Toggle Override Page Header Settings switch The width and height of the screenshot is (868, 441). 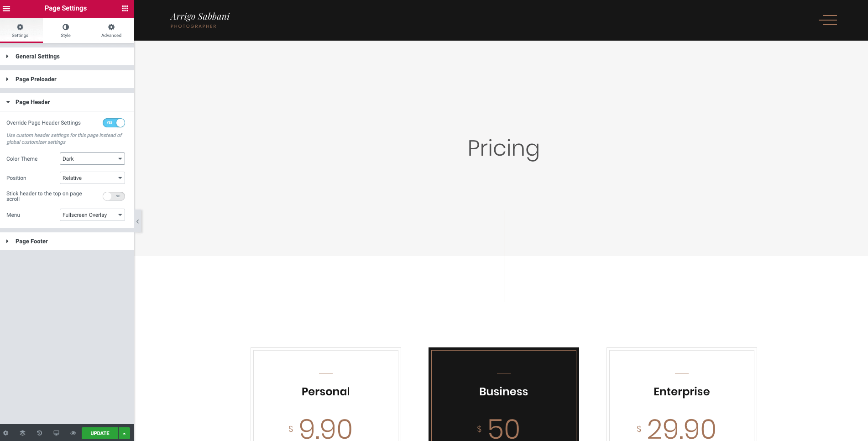click(x=114, y=123)
